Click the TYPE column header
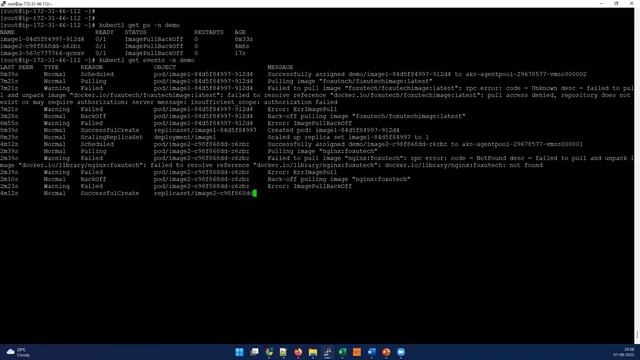The image size is (640, 360). coord(51,67)
